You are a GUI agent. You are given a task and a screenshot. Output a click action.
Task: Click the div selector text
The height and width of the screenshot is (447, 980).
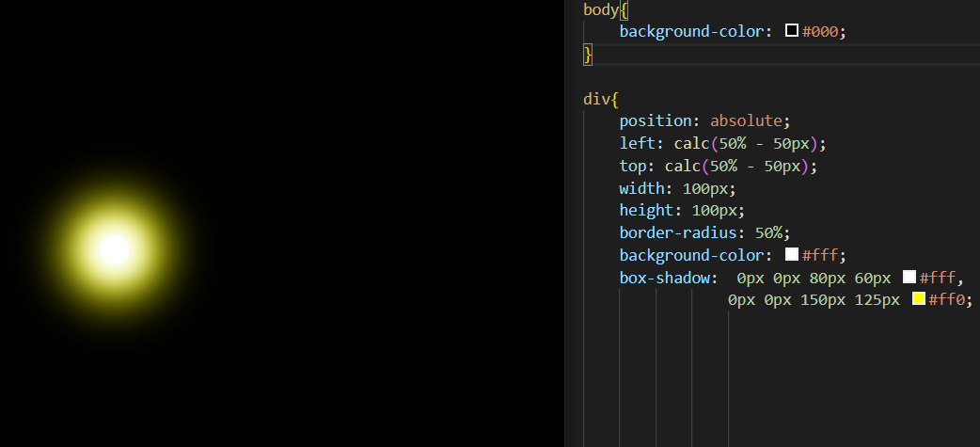[x=595, y=99]
